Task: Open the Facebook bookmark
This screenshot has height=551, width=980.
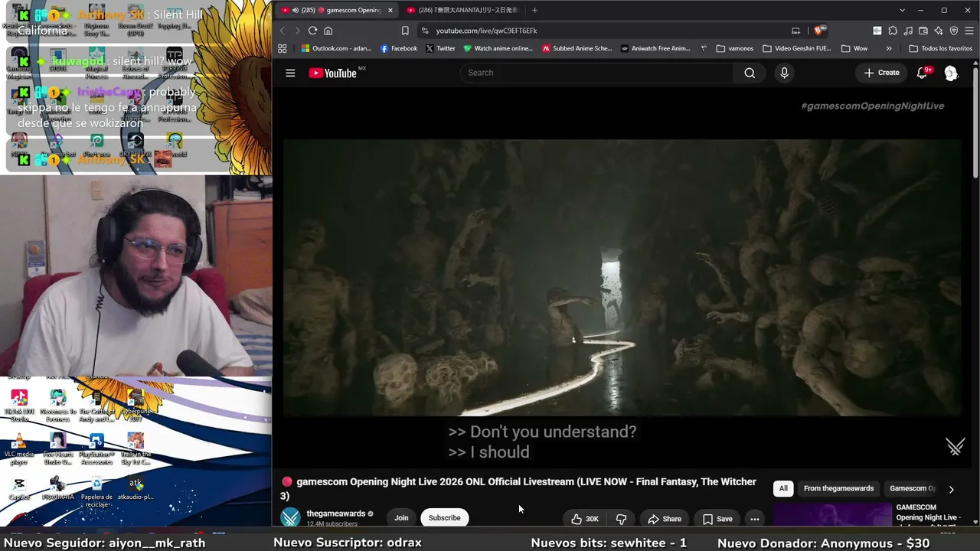Action: pyautogui.click(x=399, y=48)
